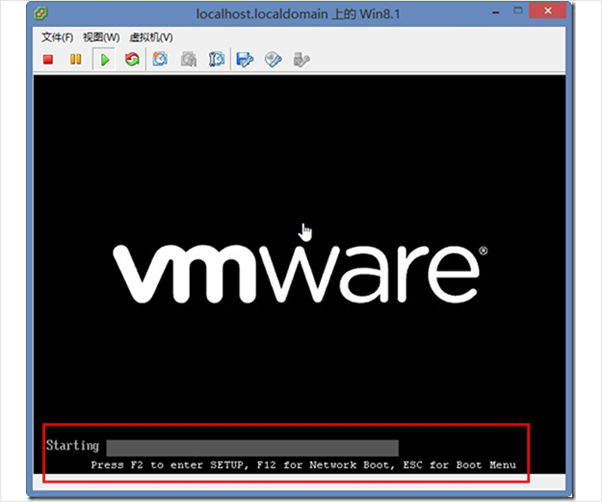Viewport: 602px width, 502px height.
Task: Open the 虚拟机(V) menu
Action: (x=151, y=37)
